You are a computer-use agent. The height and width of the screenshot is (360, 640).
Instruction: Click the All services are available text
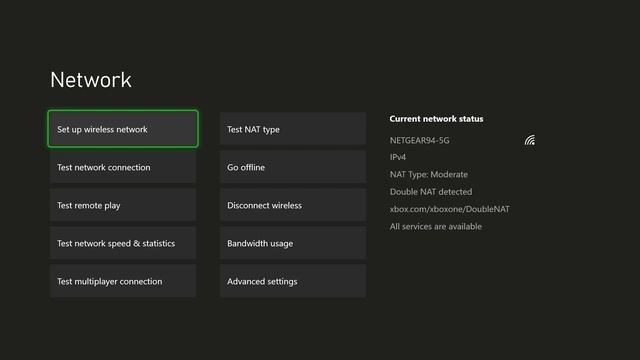[x=436, y=226]
